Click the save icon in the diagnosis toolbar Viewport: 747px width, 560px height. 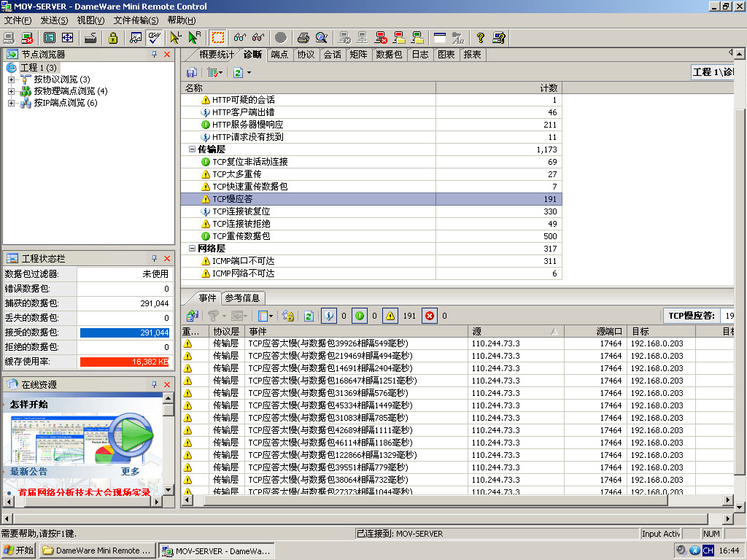pos(191,72)
